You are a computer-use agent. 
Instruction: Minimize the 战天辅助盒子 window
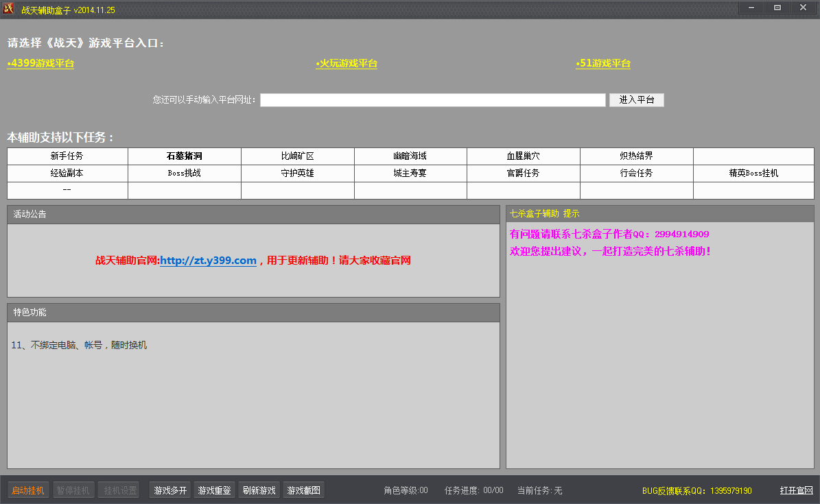[751, 8]
